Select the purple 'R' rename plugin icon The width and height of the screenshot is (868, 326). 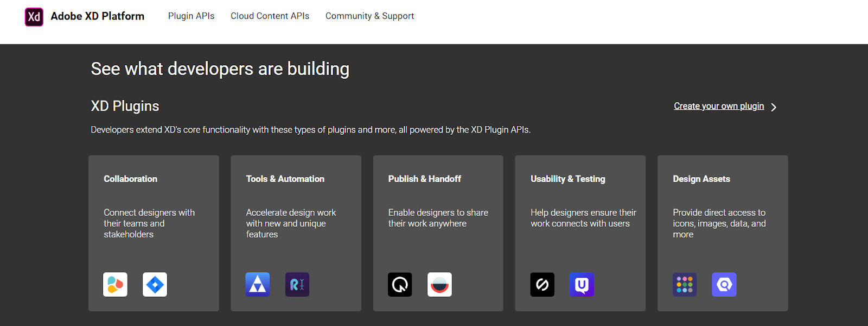coord(297,285)
